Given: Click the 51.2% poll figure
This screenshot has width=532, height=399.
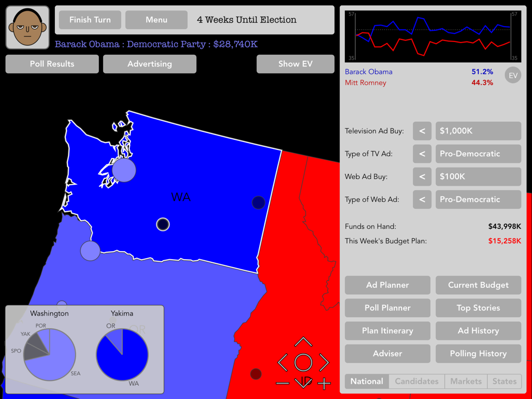Looking at the screenshot, I should [482, 72].
